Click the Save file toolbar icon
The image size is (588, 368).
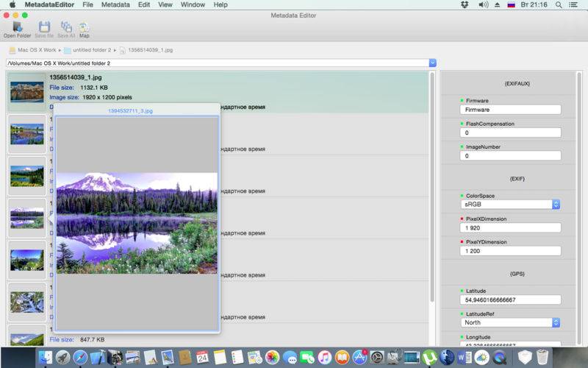pyautogui.click(x=44, y=29)
